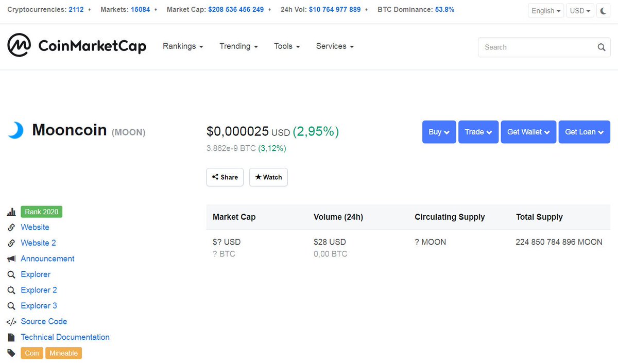This screenshot has height=364, width=618.
Task: Click the Market Cap value in the header
Action: pyautogui.click(x=236, y=9)
